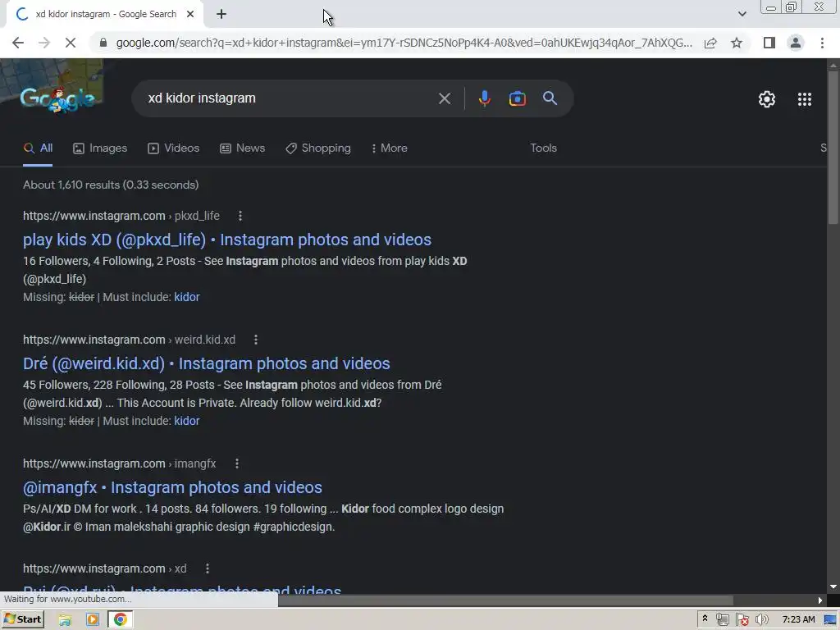Search by image with camera icon
Screen dimensions: 840x630
coord(517,98)
